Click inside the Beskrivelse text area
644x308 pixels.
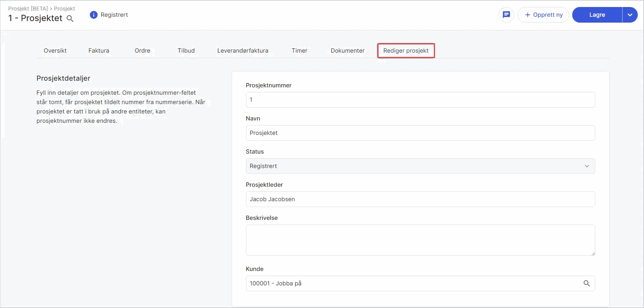point(420,240)
